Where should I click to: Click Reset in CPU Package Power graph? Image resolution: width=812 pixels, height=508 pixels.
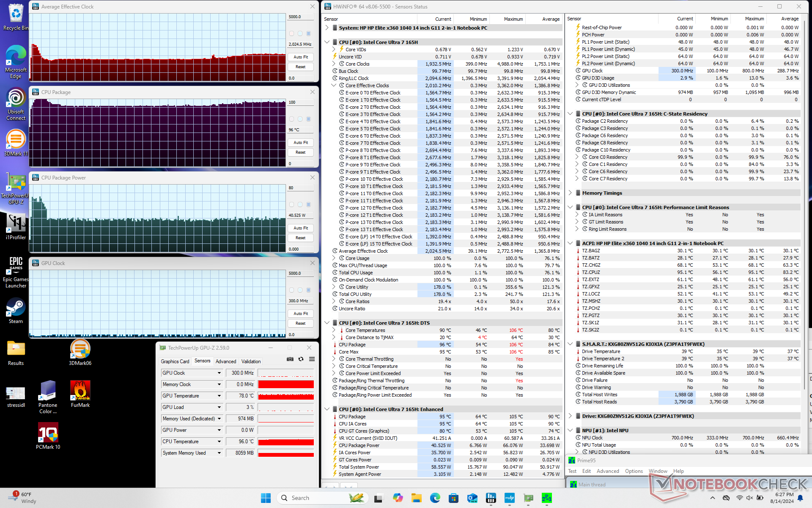coord(301,238)
